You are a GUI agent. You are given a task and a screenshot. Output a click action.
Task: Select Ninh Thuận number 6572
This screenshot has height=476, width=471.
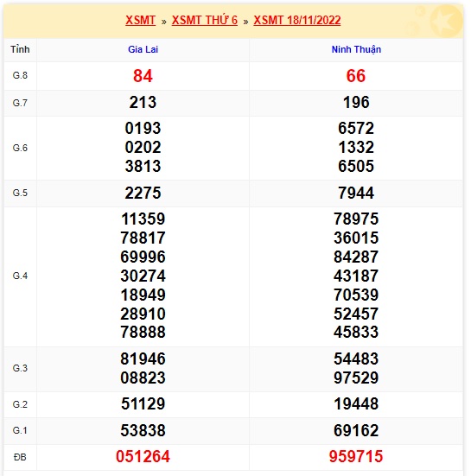pyautogui.click(x=356, y=128)
